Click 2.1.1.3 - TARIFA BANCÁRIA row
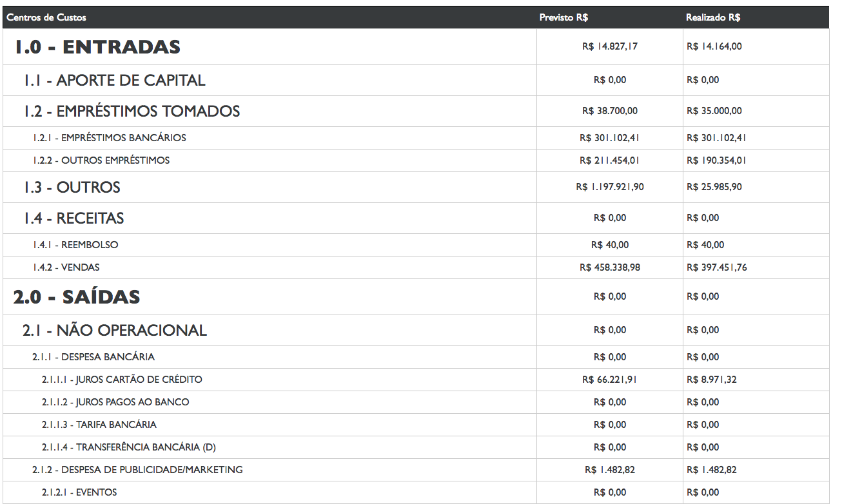 coord(99,425)
